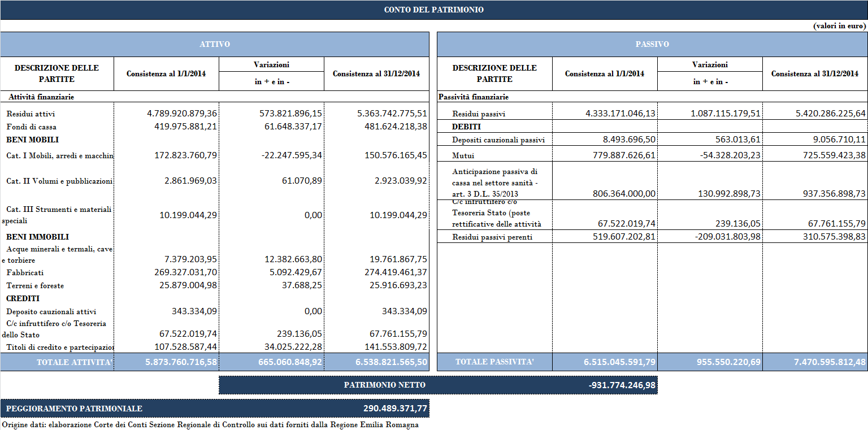Select the CREDITI heading
The height and width of the screenshot is (430, 868).
[x=23, y=298]
